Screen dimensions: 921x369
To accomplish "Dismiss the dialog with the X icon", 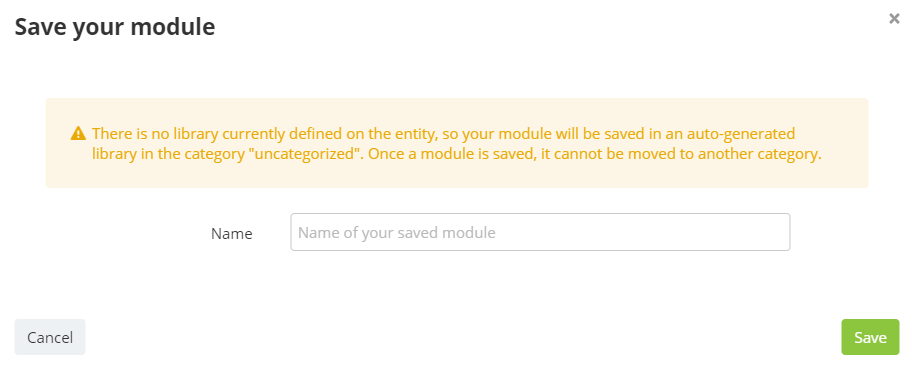I will tap(894, 19).
